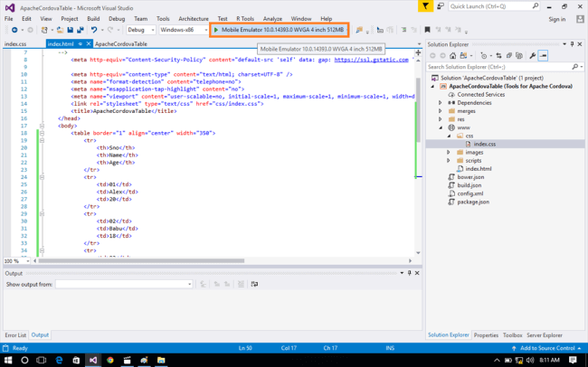Image resolution: width=588 pixels, height=367 pixels.
Task: Click the Home icon in Solution Explorer
Action: point(452,55)
